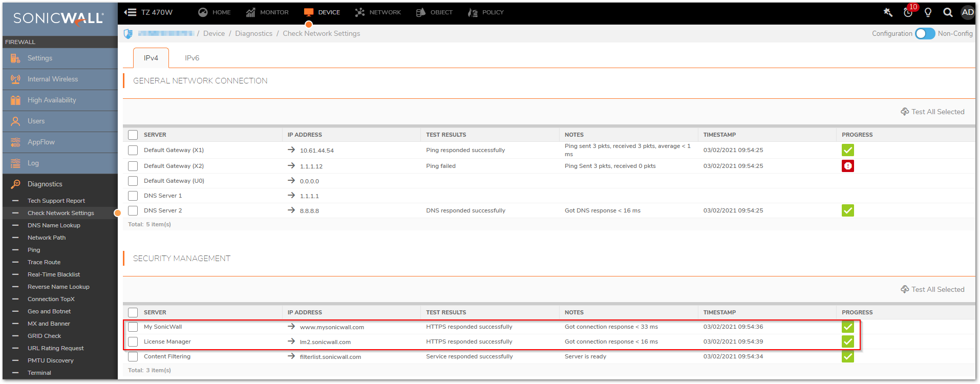Open DNS Name Lookup in sidebar
Screen dimensions: 980x384
click(54, 225)
